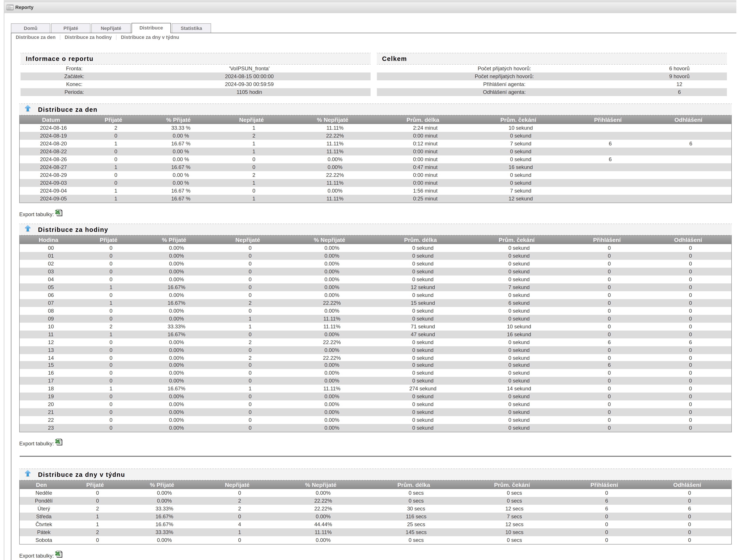The height and width of the screenshot is (560, 749).
Task: Jump to Distribuce za dny v týdnu sub-link
Action: point(150,37)
